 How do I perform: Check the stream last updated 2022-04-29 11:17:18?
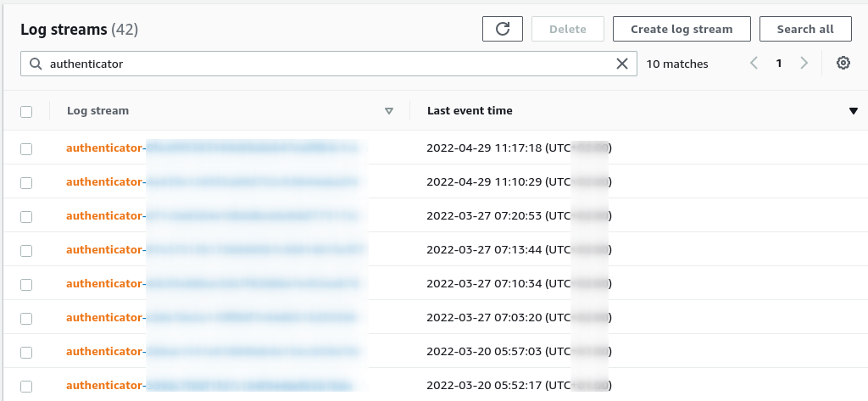[x=26, y=148]
